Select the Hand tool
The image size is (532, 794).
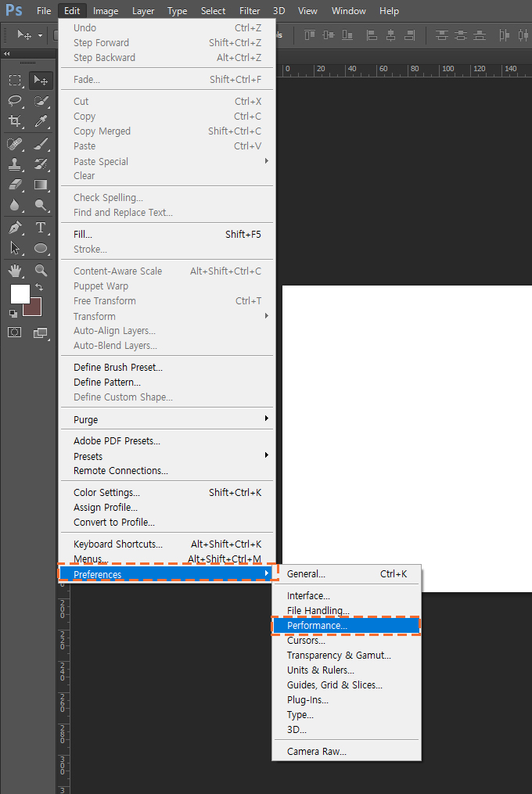[x=15, y=271]
